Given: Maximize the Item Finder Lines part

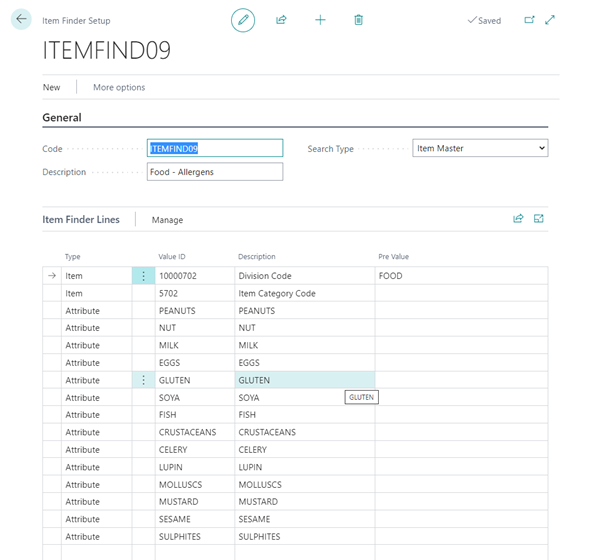Looking at the screenshot, I should coord(539,219).
